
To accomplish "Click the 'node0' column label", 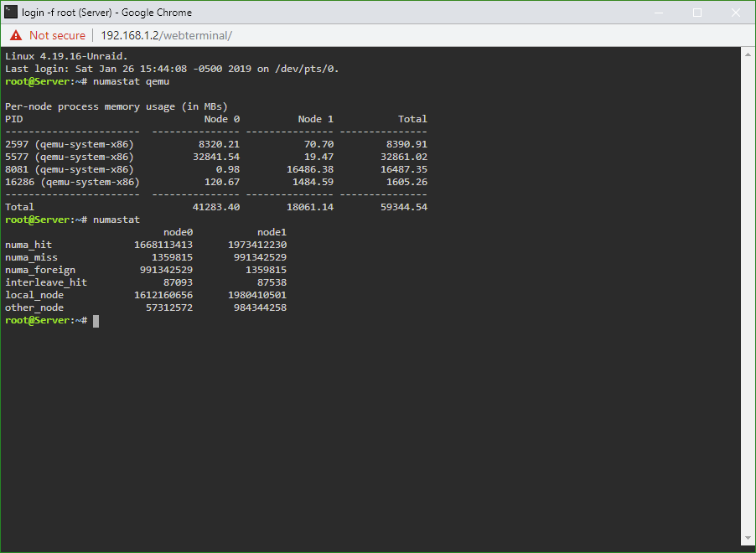I will point(178,232).
